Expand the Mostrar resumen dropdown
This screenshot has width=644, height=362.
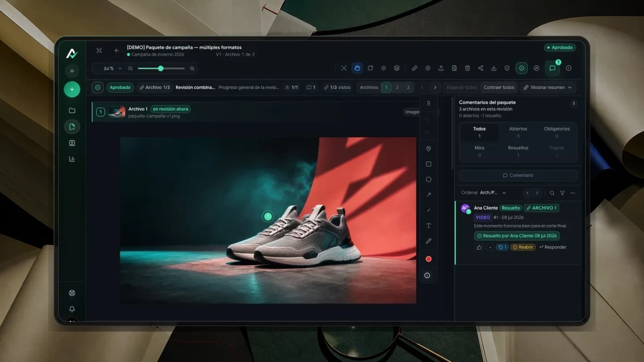pos(548,88)
